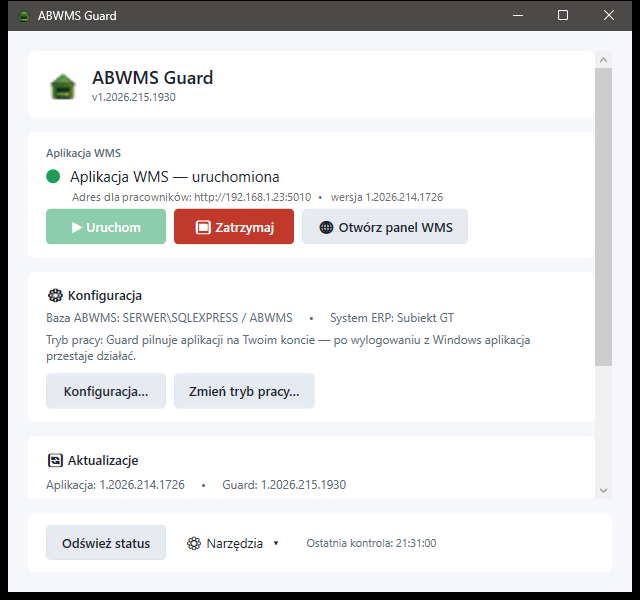640x600 pixels.
Task: Click the vertical scrollbar thumb
Action: click(x=603, y=217)
